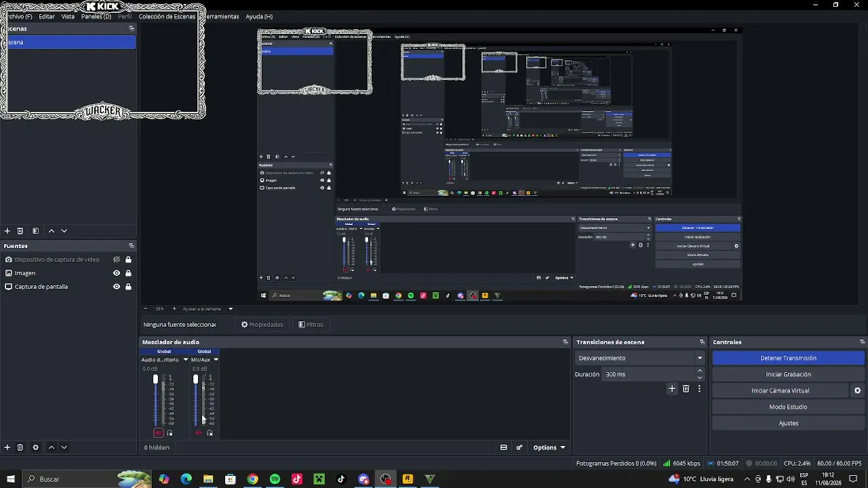This screenshot has width=868, height=488.
Task: Adjust Audio del escritorio volume slider
Action: pyautogui.click(x=155, y=401)
